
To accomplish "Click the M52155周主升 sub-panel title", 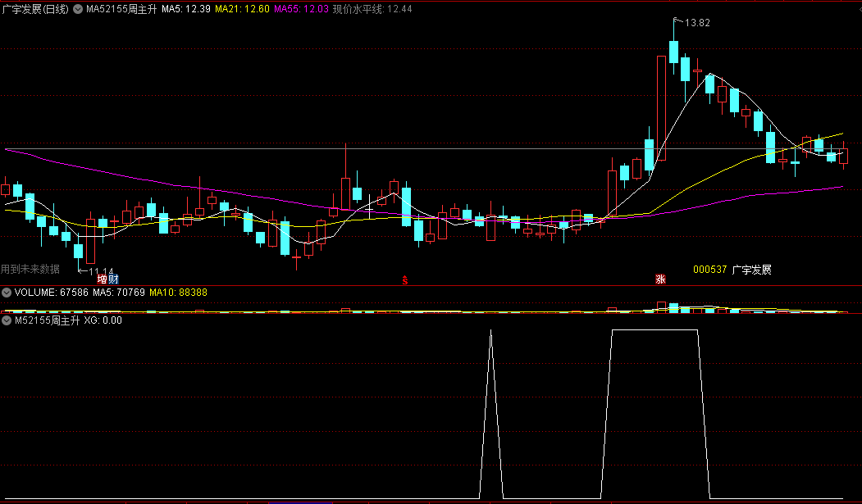I will pyautogui.click(x=48, y=320).
